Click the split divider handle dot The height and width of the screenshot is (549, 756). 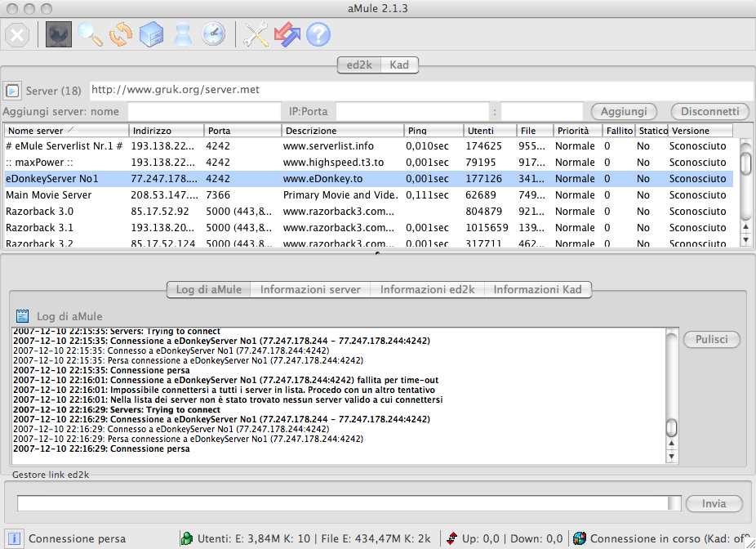tap(377, 252)
